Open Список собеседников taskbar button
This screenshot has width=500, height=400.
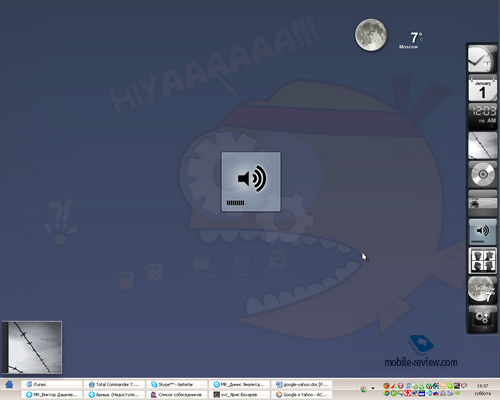point(177,394)
